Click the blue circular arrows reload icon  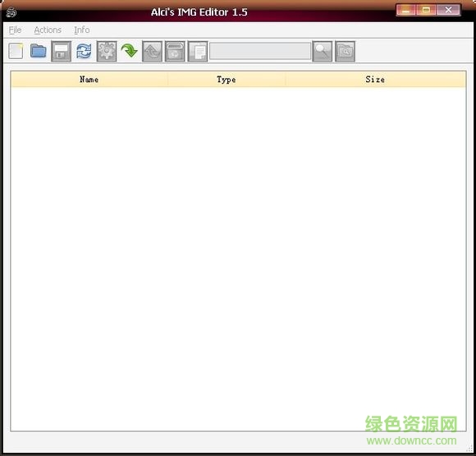pyautogui.click(x=84, y=51)
